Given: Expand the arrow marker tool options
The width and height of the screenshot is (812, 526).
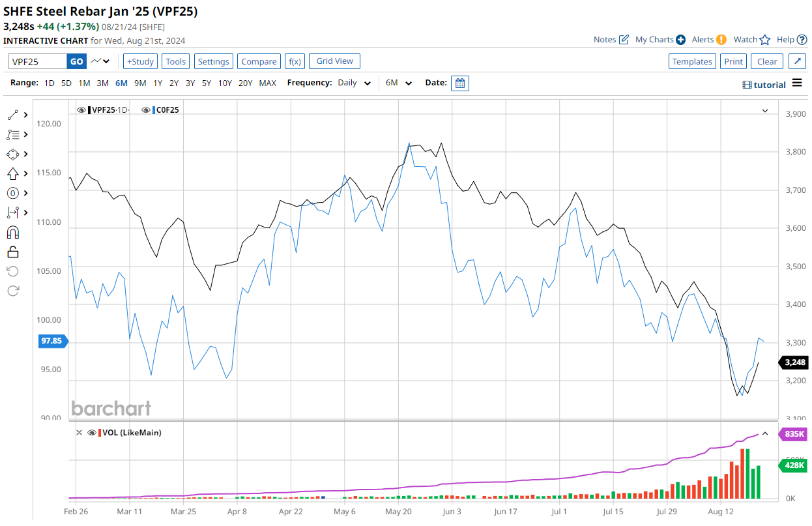Looking at the screenshot, I should point(25,173).
